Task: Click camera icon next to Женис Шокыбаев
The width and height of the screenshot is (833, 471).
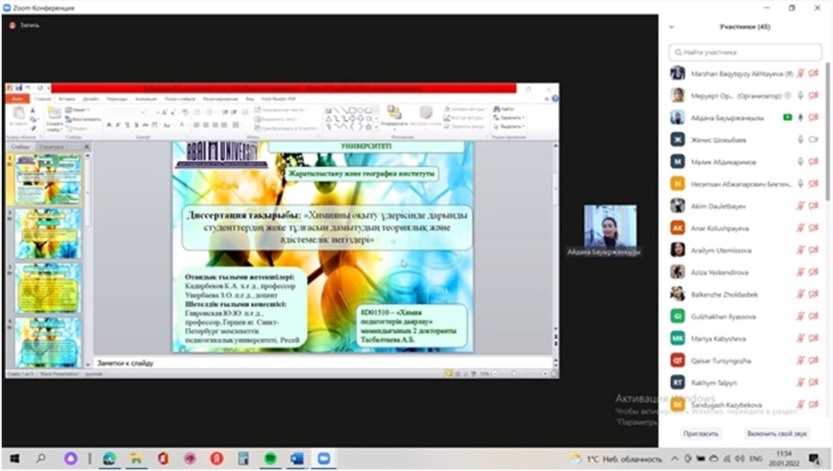Action: coord(813,139)
